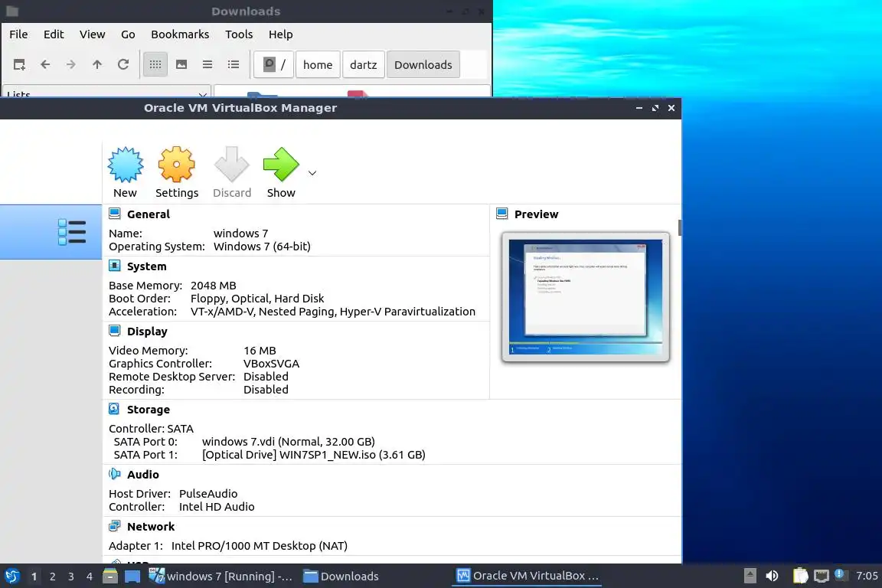Open the dropdown arrow beside Show
This screenshot has height=588, width=882.
click(312, 173)
